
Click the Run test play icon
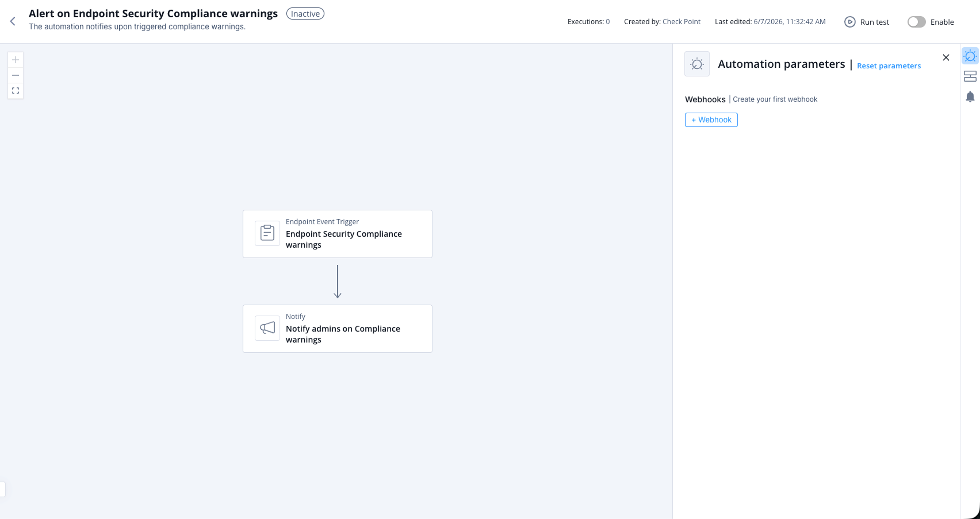(849, 22)
